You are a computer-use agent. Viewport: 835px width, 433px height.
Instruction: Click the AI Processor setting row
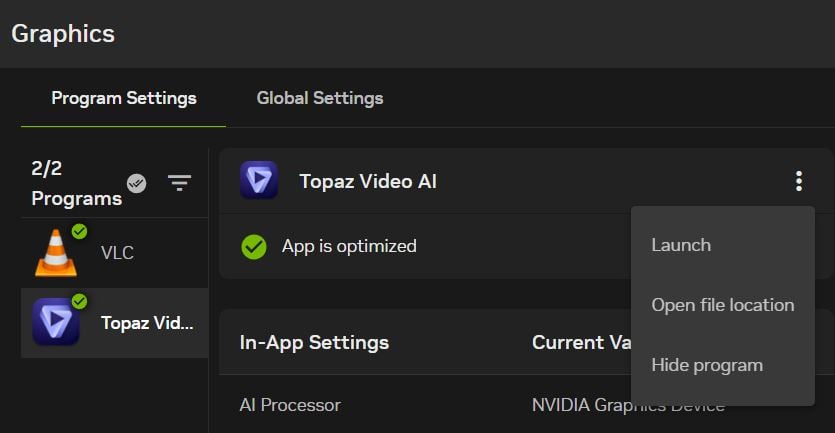point(290,405)
